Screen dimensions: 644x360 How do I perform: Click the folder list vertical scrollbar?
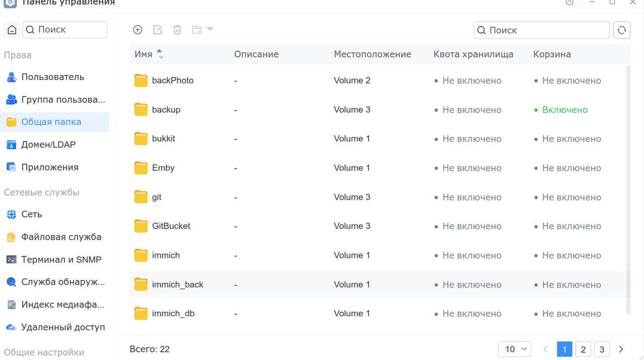tap(628, 190)
